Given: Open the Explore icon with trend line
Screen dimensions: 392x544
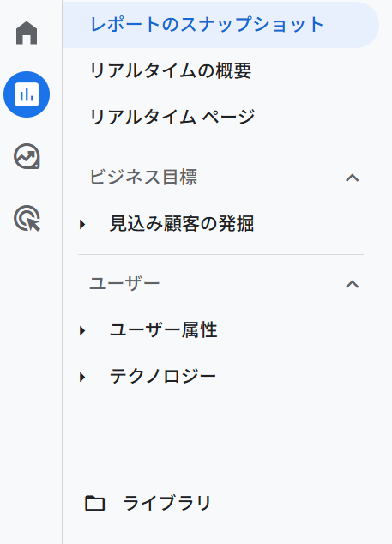Looking at the screenshot, I should click(x=27, y=156).
